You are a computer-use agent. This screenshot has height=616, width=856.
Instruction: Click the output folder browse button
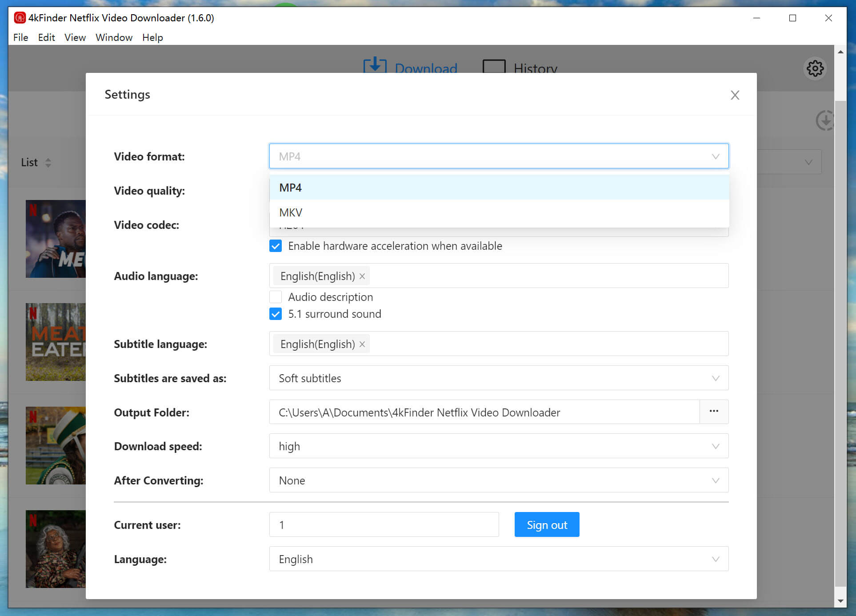[714, 412]
